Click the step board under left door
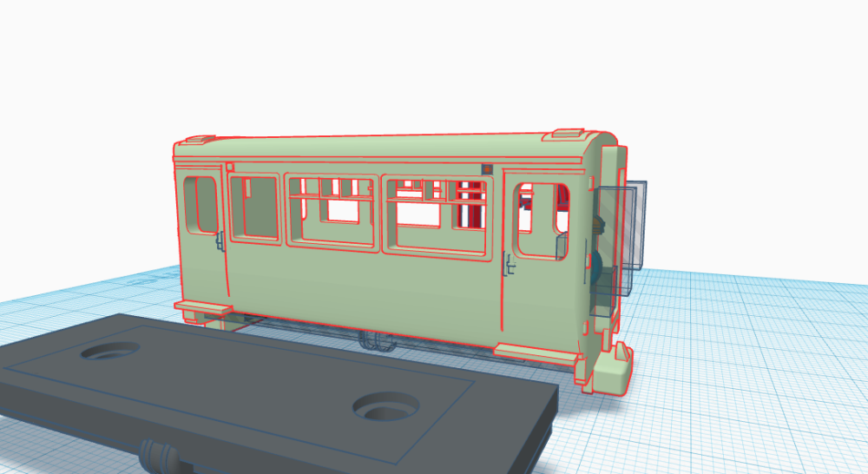The height and width of the screenshot is (474, 868). coord(203,307)
